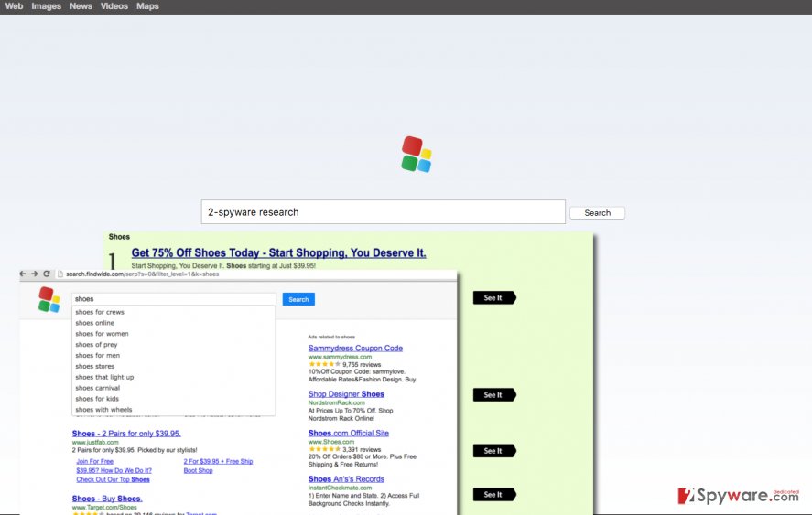The image size is (812, 515).
Task: Click the topmost 'See It' button
Action: click(493, 297)
